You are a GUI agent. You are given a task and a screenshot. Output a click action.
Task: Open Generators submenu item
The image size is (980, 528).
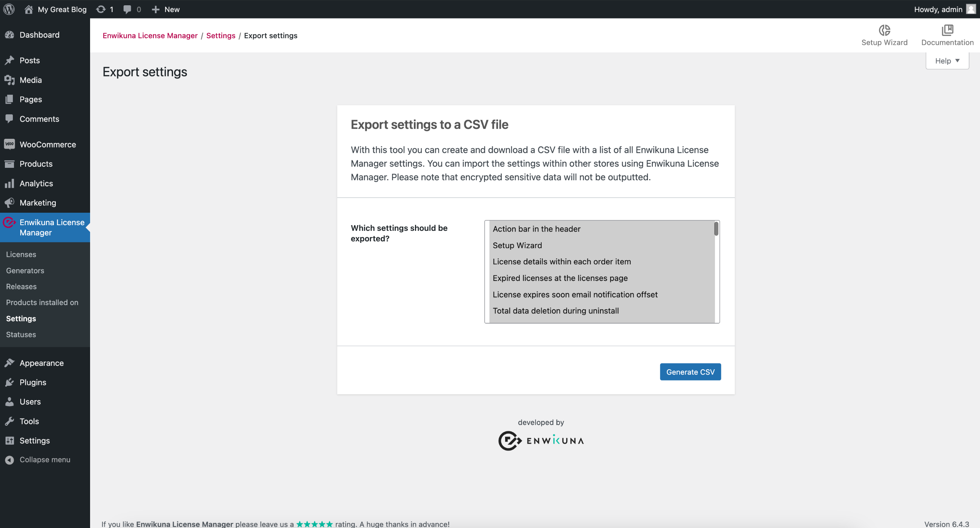[25, 271]
